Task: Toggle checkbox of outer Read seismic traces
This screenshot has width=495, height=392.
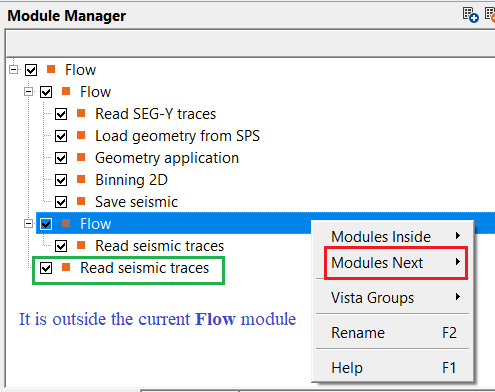Action: pyautogui.click(x=46, y=268)
